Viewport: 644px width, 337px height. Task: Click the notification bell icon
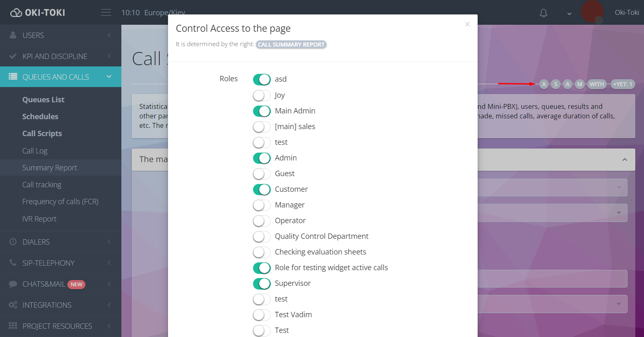pyautogui.click(x=543, y=13)
